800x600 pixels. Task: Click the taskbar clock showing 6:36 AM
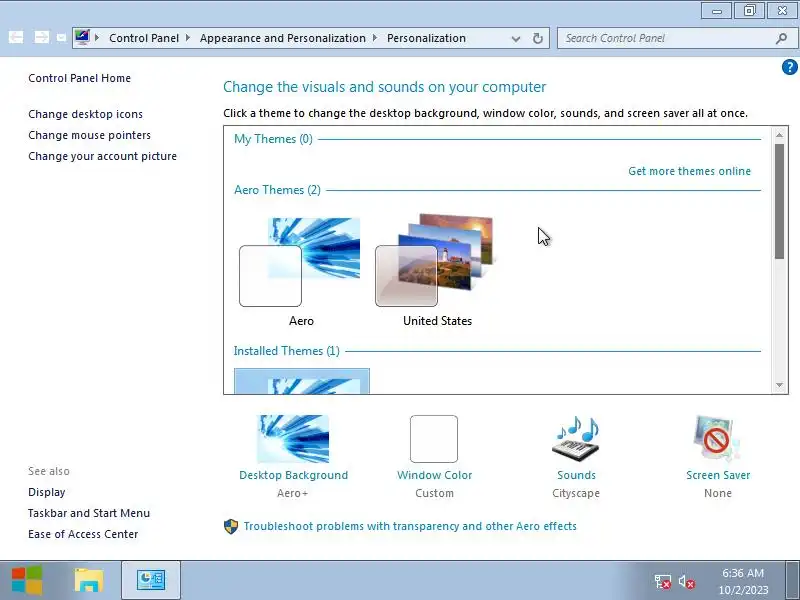pyautogui.click(x=743, y=582)
